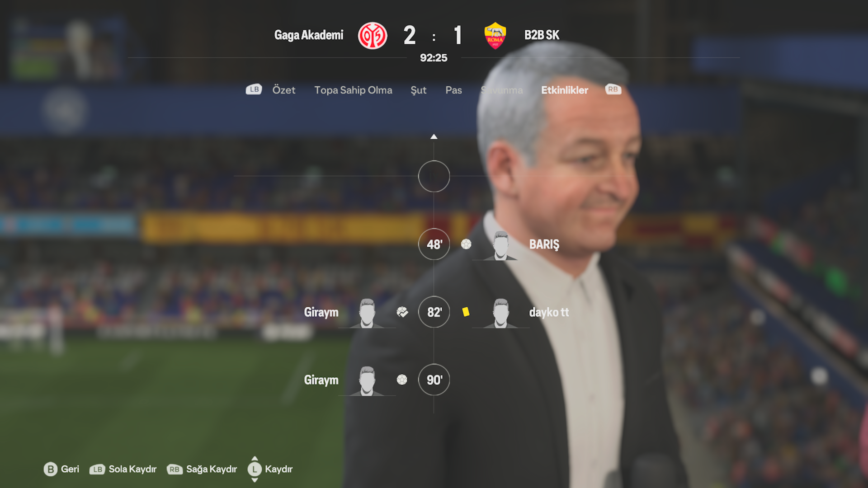Click the Mainz club crest icon
The width and height of the screenshot is (868, 488).
(373, 36)
